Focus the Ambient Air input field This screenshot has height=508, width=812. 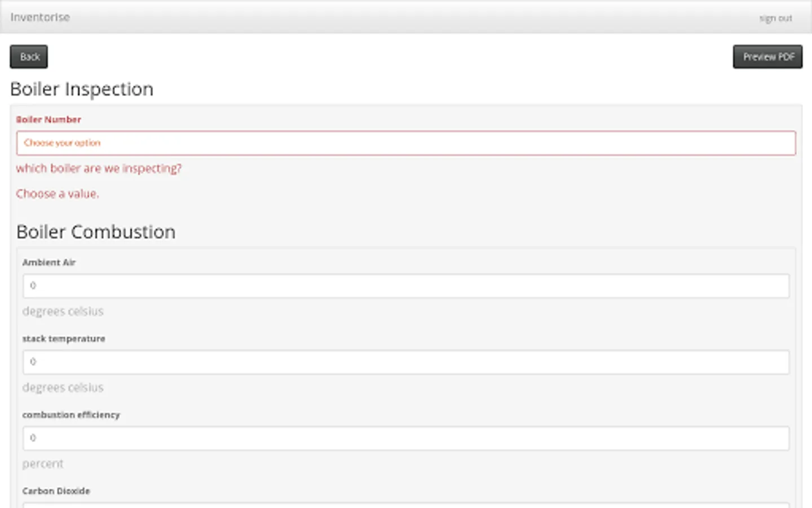(406, 286)
